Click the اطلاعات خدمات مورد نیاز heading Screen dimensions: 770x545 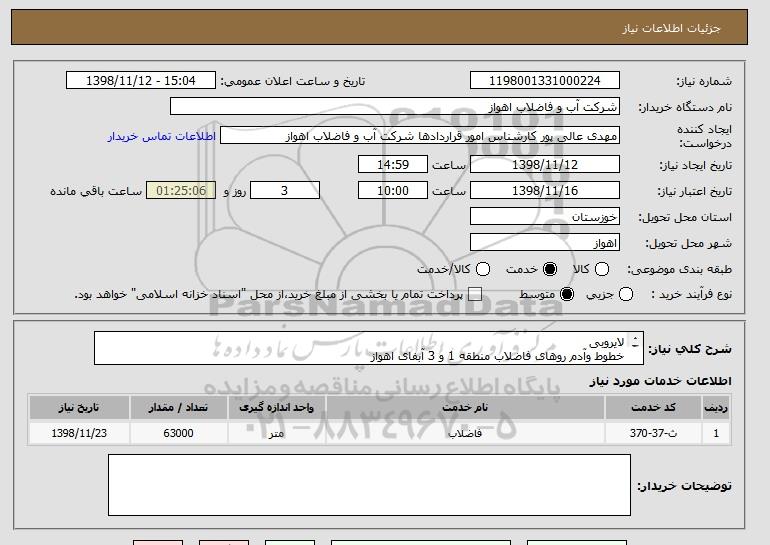[660, 381]
